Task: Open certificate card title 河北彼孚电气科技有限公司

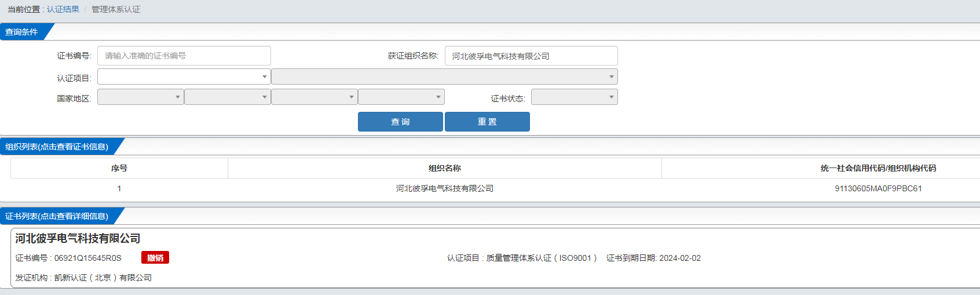Action: 78,238
